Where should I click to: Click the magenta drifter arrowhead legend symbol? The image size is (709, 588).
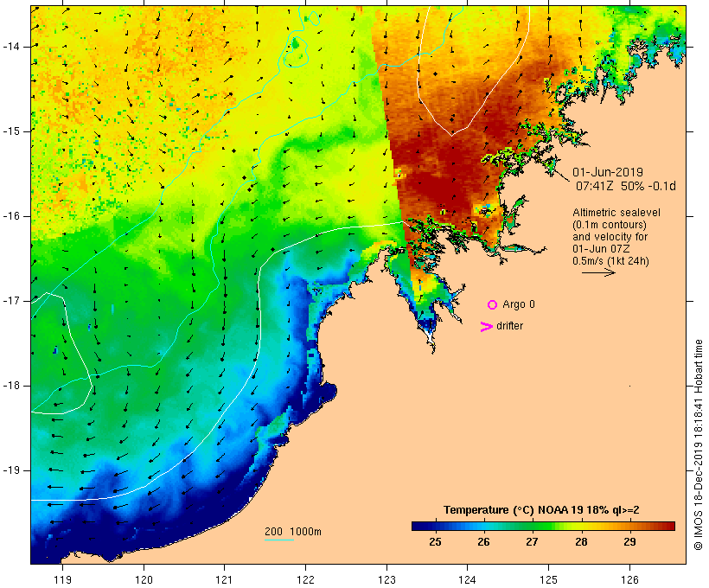pyautogui.click(x=486, y=327)
